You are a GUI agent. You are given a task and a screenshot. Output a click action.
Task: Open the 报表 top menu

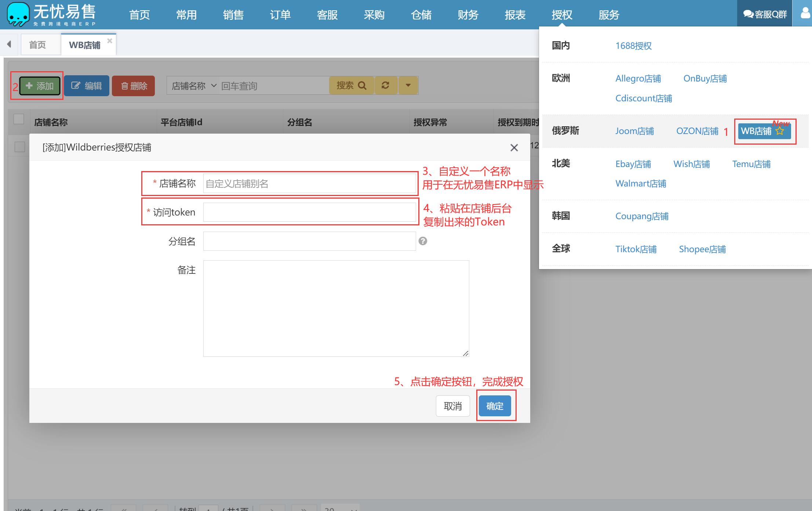(515, 15)
